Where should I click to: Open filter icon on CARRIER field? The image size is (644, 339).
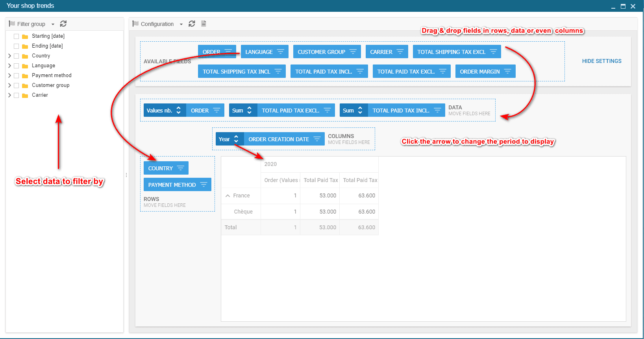click(x=400, y=52)
